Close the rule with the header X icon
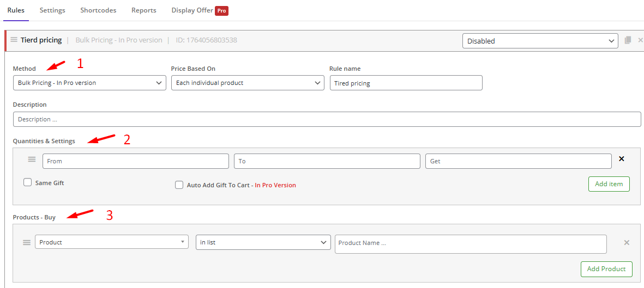644x288 pixels. tap(640, 40)
